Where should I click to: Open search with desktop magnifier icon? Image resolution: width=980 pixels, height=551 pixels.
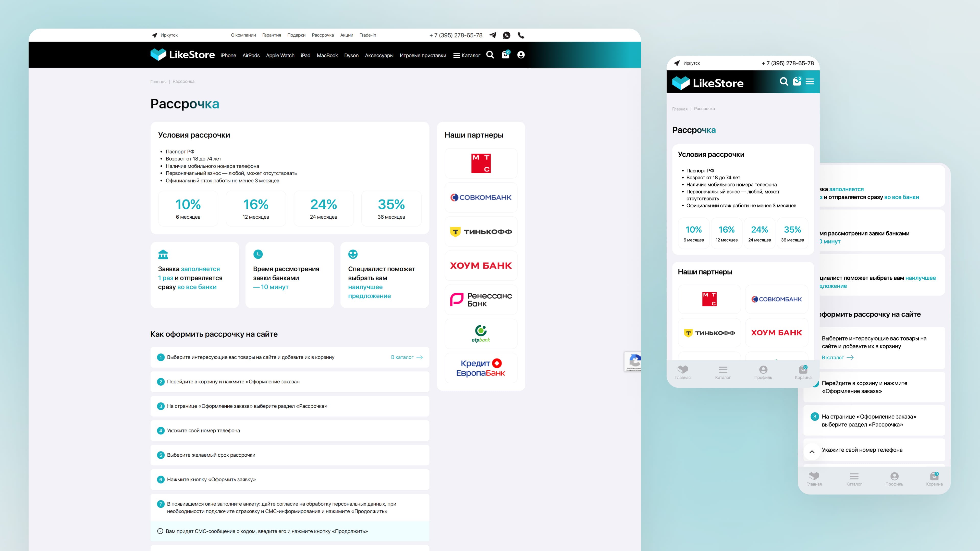pos(490,55)
